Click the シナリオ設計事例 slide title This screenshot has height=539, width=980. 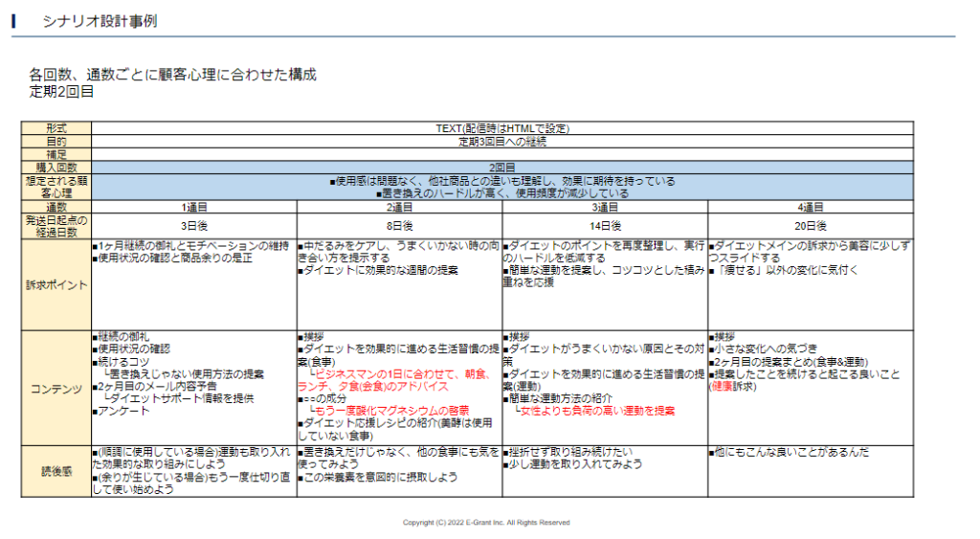(x=99, y=20)
